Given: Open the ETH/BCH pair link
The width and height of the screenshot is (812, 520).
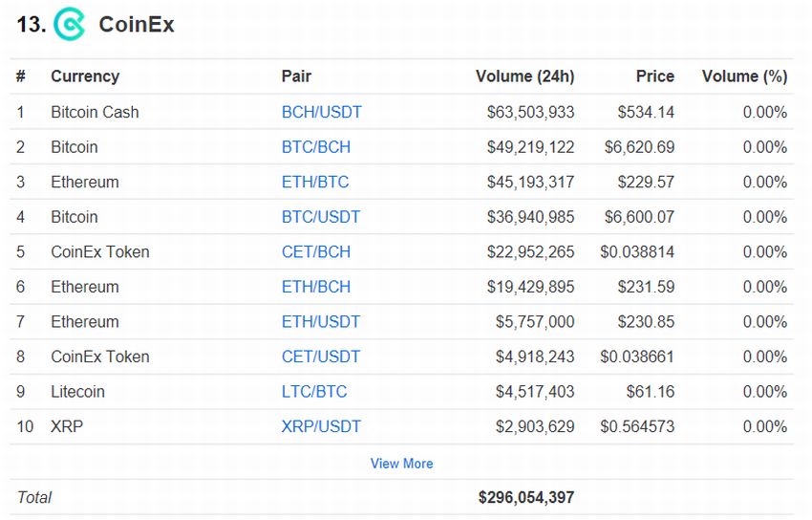Looking at the screenshot, I should coord(316,287).
